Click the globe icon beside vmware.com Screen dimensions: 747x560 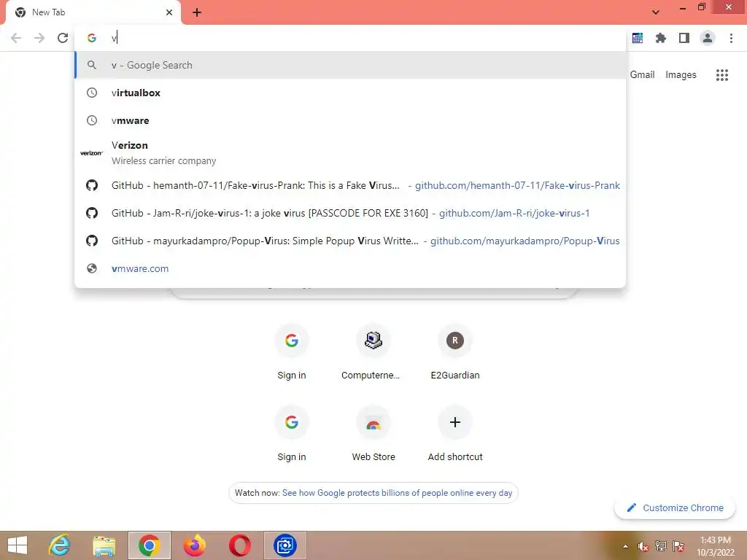(92, 268)
